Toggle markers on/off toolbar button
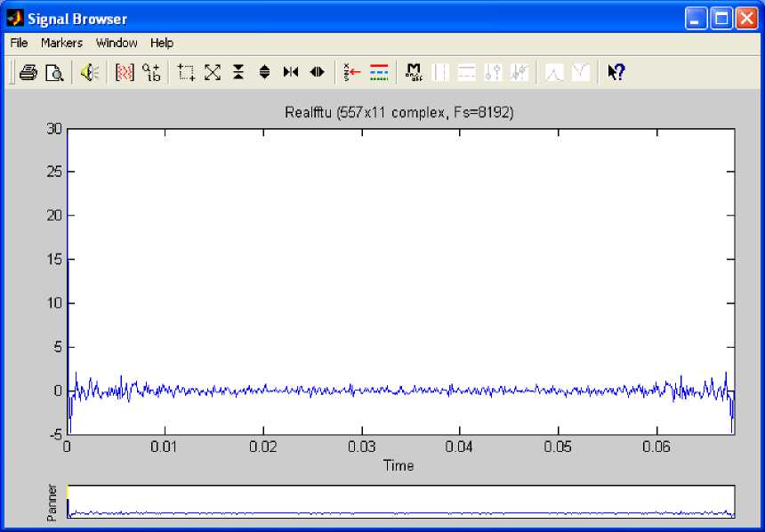Screen dimensions: 765x532 (414, 73)
